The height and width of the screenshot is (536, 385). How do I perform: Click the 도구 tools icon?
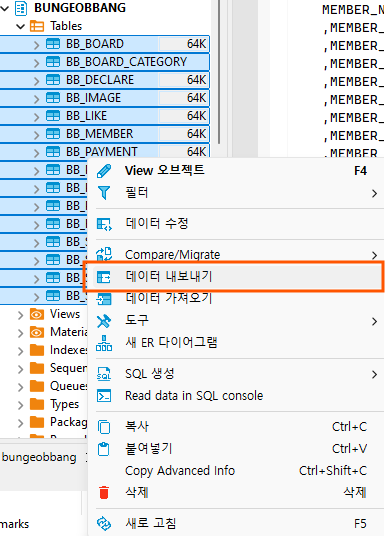point(104,321)
